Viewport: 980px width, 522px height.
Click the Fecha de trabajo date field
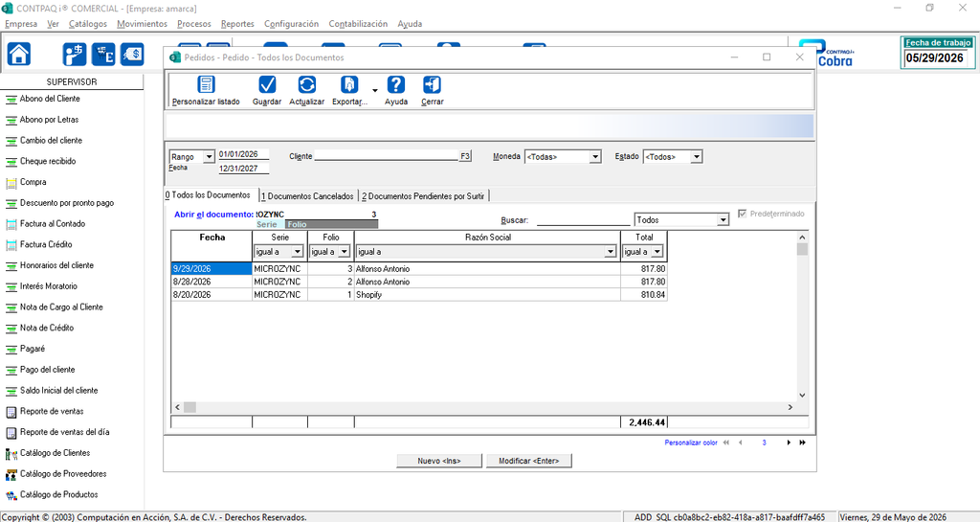[936, 58]
